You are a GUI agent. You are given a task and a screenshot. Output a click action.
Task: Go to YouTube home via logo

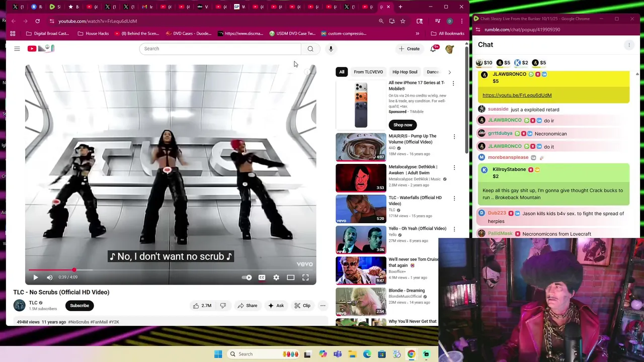tap(41, 49)
